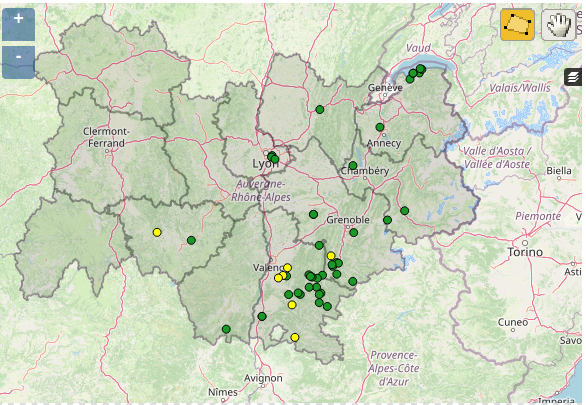Click the Auvergne-Rhône-Alpes region label

260,191
